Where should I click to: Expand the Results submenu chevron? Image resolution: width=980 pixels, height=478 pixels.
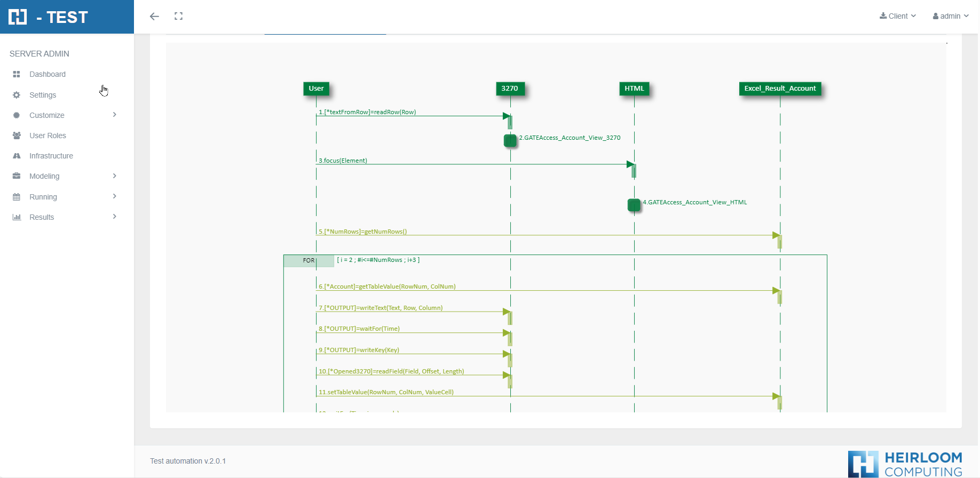(x=114, y=217)
